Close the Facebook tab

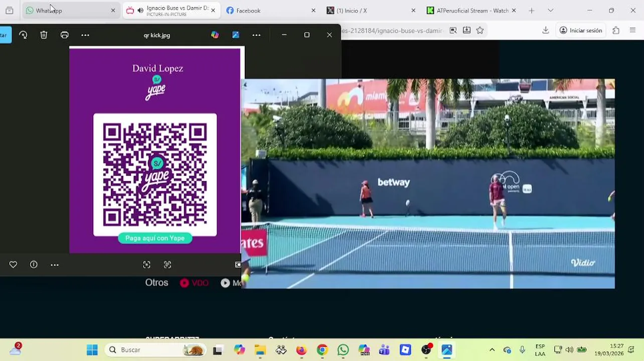pyautogui.click(x=313, y=11)
